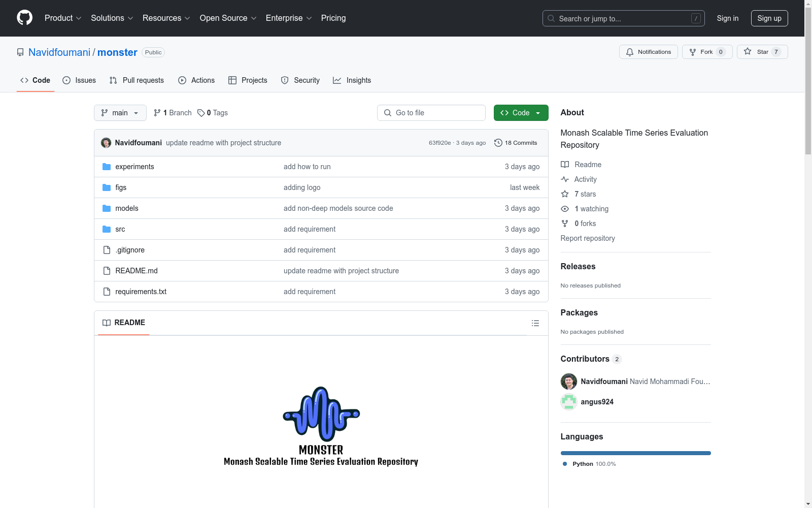Screen dimensions: 812x508
Task: Click the Notifications bell button
Action: [648, 52]
